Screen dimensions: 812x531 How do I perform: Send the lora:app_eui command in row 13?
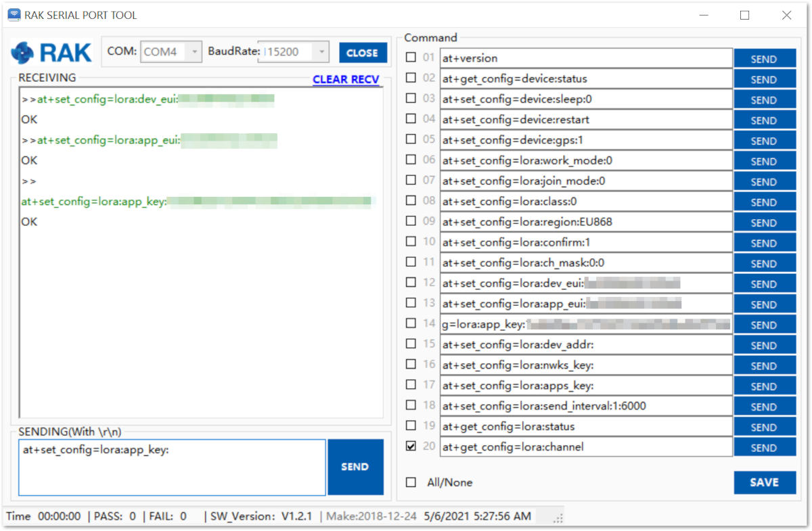tap(765, 304)
